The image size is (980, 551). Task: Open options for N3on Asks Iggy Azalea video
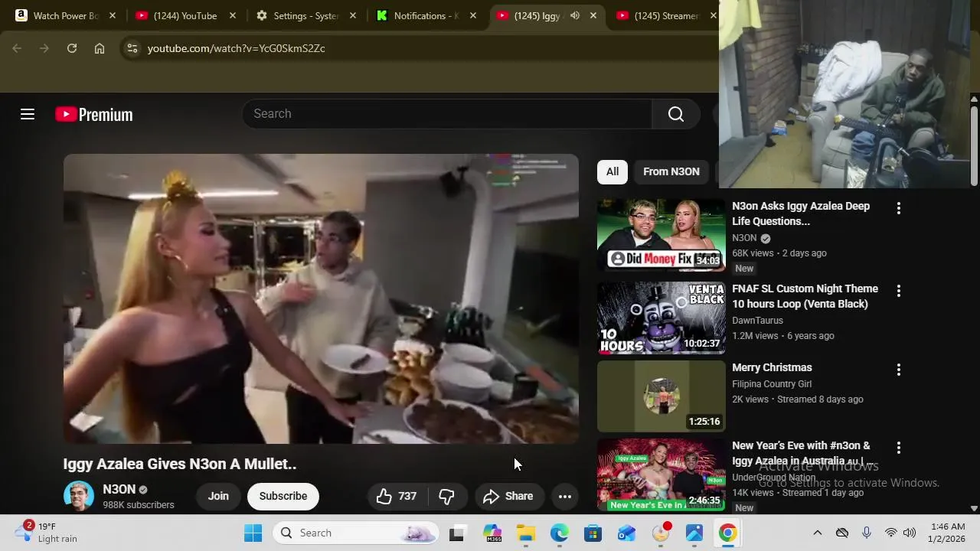pyautogui.click(x=899, y=208)
